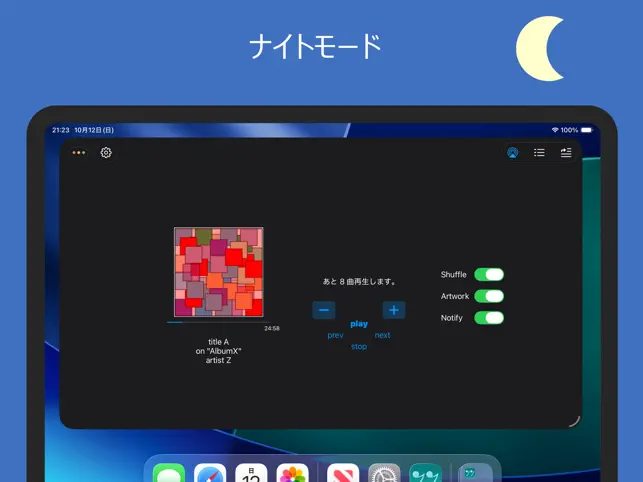Click the date 10月12日(日) in the status bar
This screenshot has width=643, height=482.
point(94,130)
